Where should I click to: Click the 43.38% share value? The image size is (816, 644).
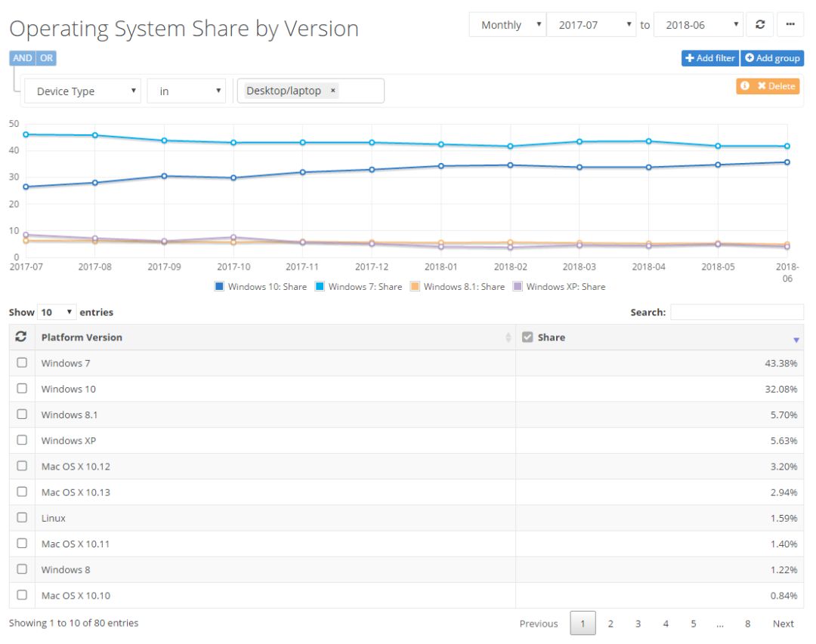(780, 363)
